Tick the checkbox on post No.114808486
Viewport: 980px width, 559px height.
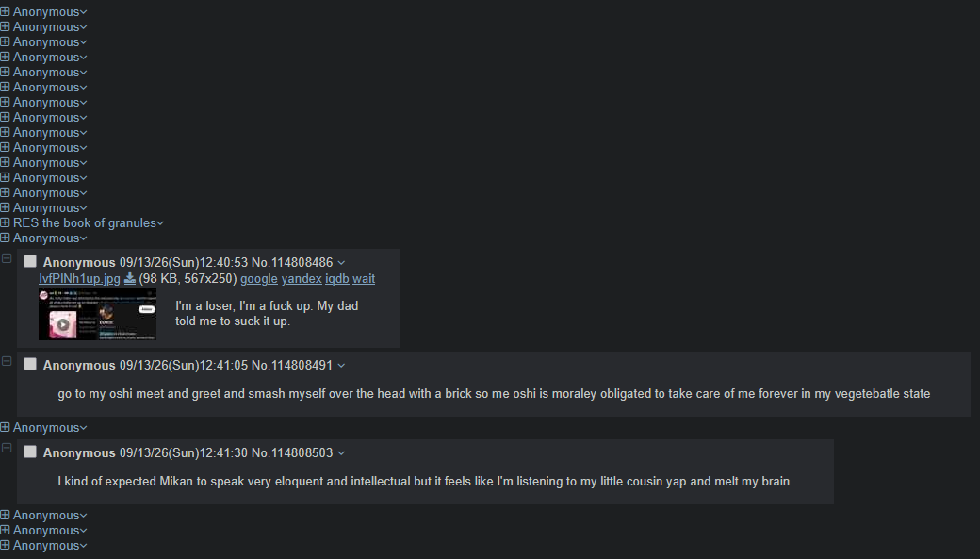(x=30, y=261)
